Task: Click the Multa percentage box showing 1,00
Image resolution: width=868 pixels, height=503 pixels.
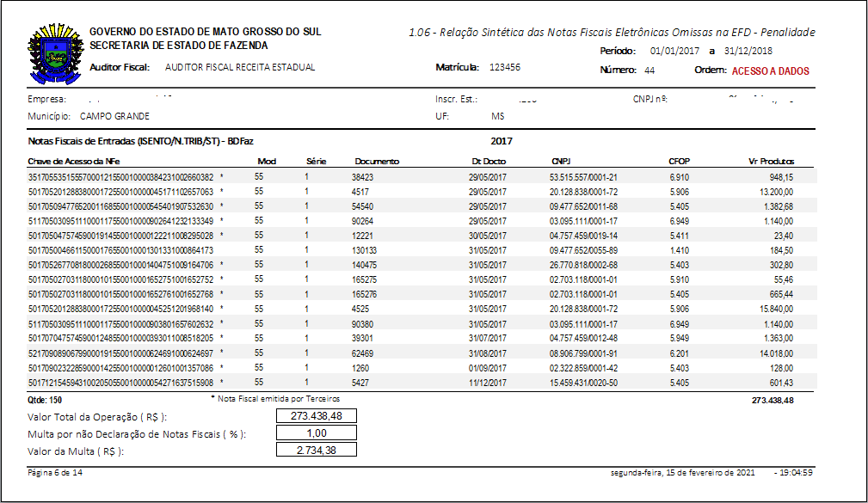Action: pos(316,433)
